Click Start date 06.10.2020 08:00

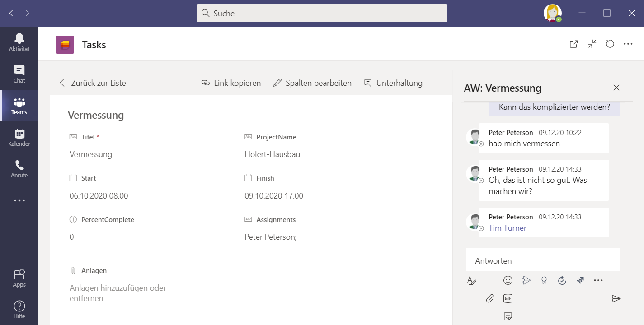coord(99,196)
